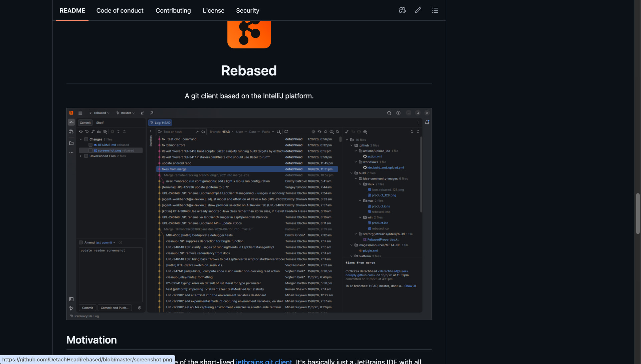Open the Date filter dropdown

click(254, 132)
